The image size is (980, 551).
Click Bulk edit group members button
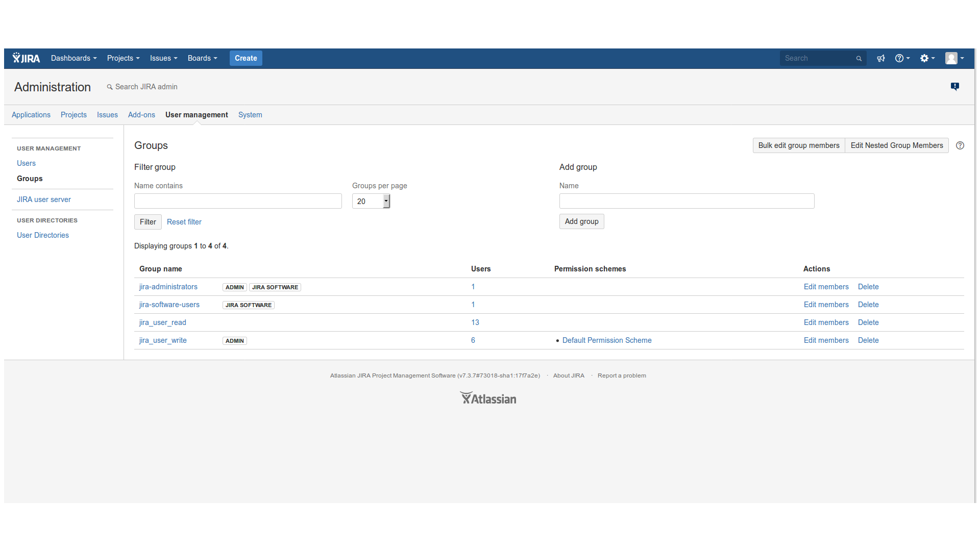click(x=799, y=145)
